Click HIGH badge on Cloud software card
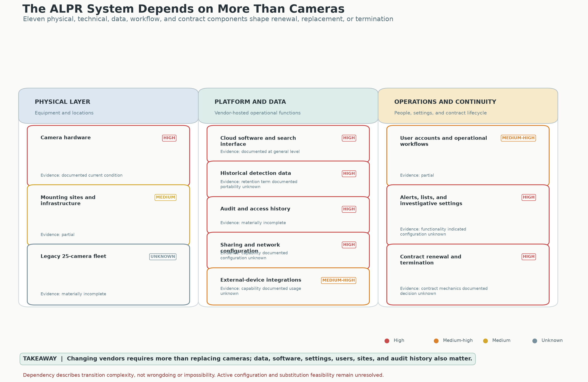 [x=349, y=138]
